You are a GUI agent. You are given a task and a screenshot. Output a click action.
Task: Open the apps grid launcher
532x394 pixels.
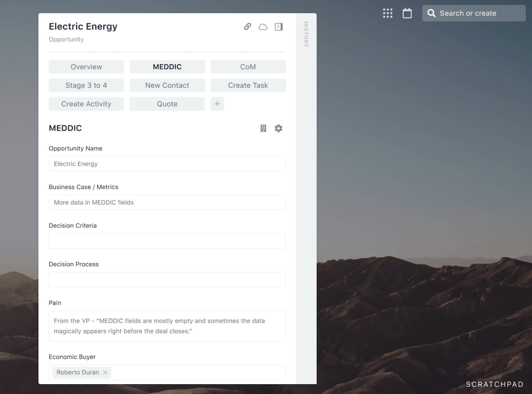coord(387,13)
